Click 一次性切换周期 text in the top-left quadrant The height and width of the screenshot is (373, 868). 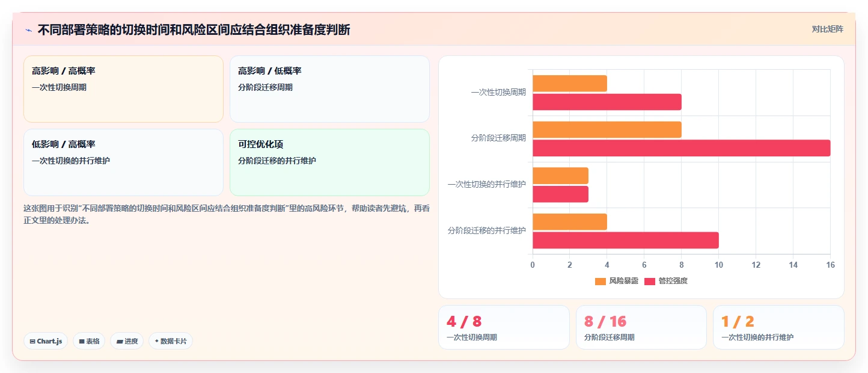point(59,87)
